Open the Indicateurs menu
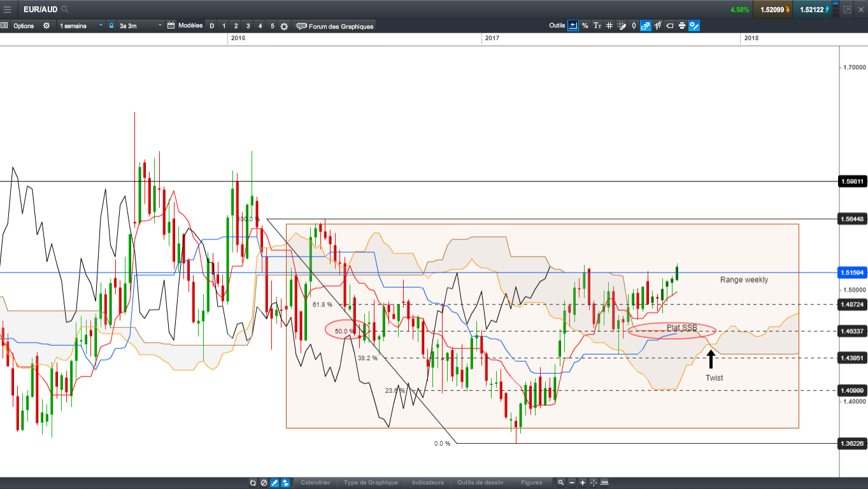The image size is (868, 489). coord(428,483)
